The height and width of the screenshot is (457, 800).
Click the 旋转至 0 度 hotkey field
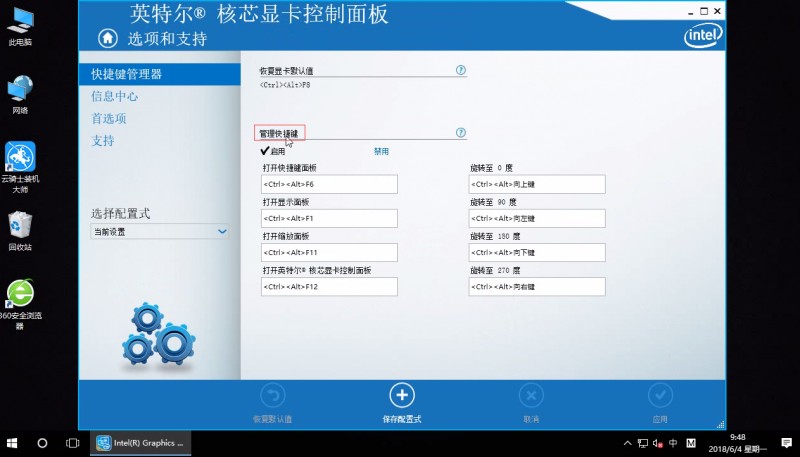[537, 184]
